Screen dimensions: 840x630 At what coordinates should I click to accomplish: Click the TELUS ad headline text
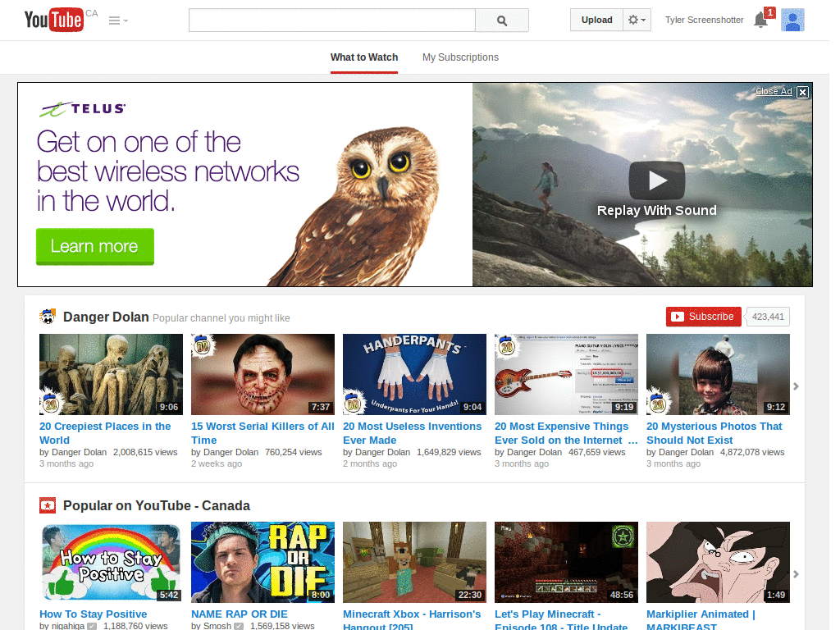click(x=167, y=171)
